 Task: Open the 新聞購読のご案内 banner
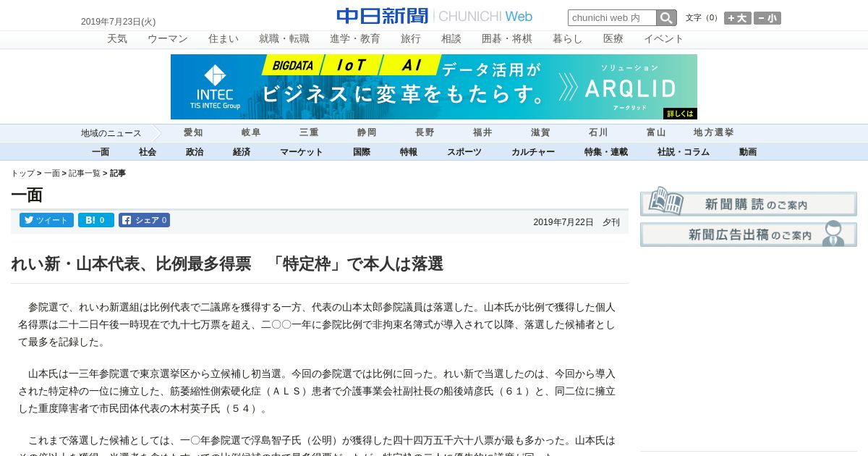point(749,202)
